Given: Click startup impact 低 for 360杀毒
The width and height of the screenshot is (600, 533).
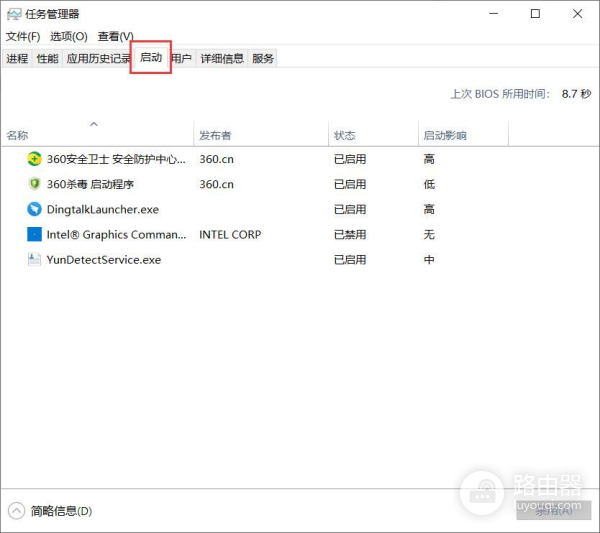Looking at the screenshot, I should tap(429, 184).
